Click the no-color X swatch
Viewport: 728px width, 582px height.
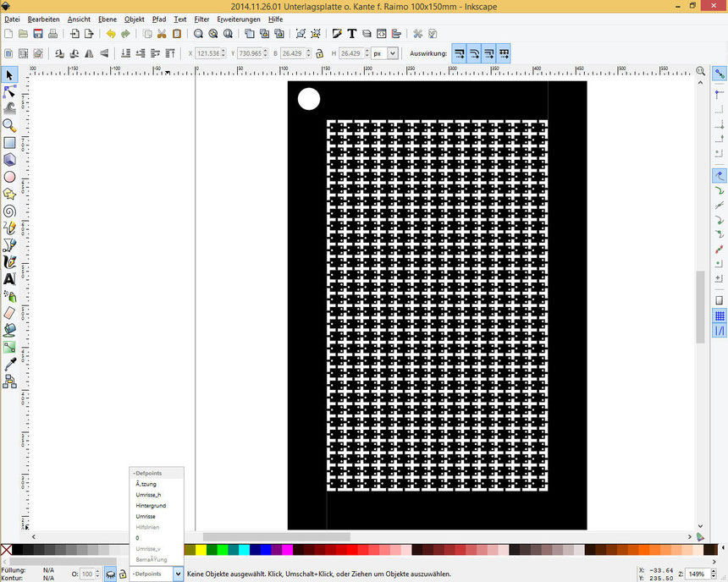click(6, 550)
